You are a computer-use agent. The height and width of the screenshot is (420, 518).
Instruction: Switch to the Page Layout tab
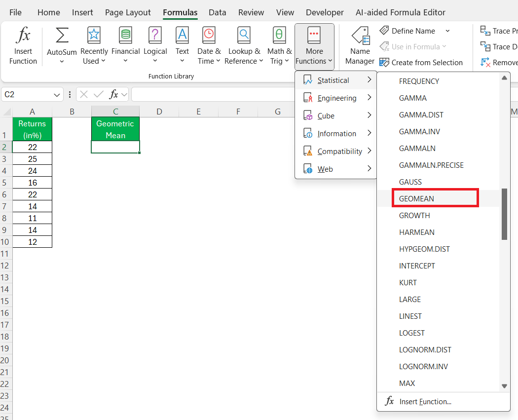(x=128, y=12)
